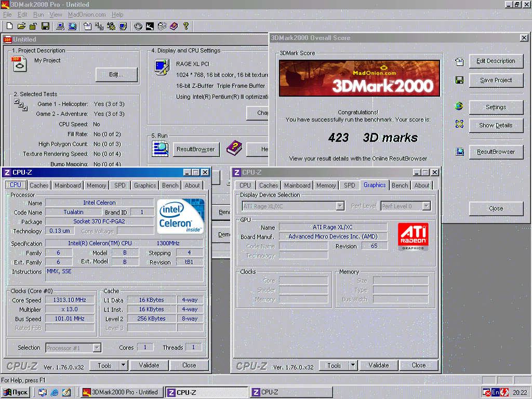Screen dimensions: 532x399
Task: Click the Edit... button in Project Description
Action: 116,75
